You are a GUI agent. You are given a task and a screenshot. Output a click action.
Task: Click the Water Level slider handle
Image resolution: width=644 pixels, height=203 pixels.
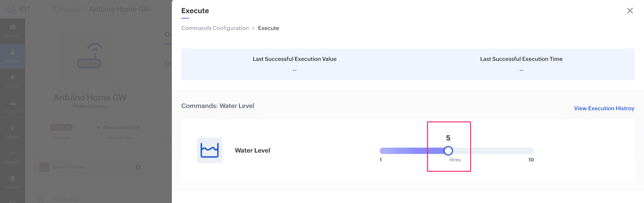(x=448, y=151)
